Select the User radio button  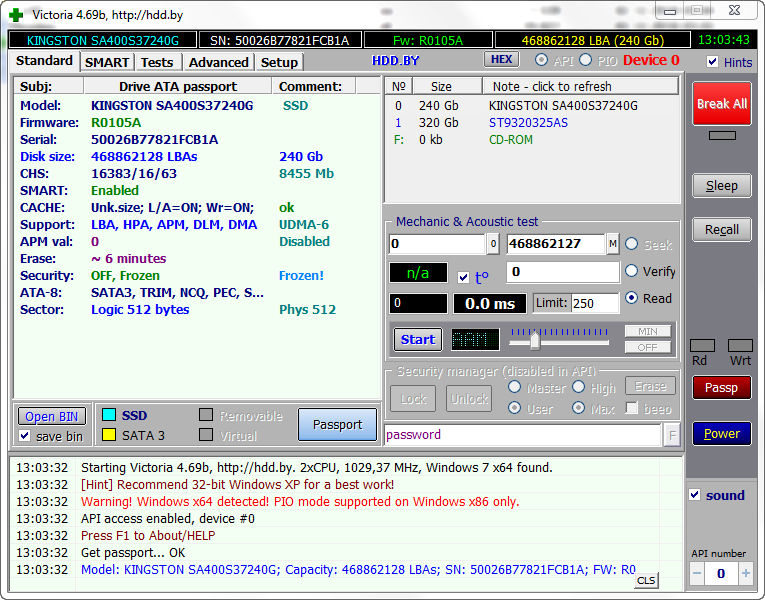514,407
